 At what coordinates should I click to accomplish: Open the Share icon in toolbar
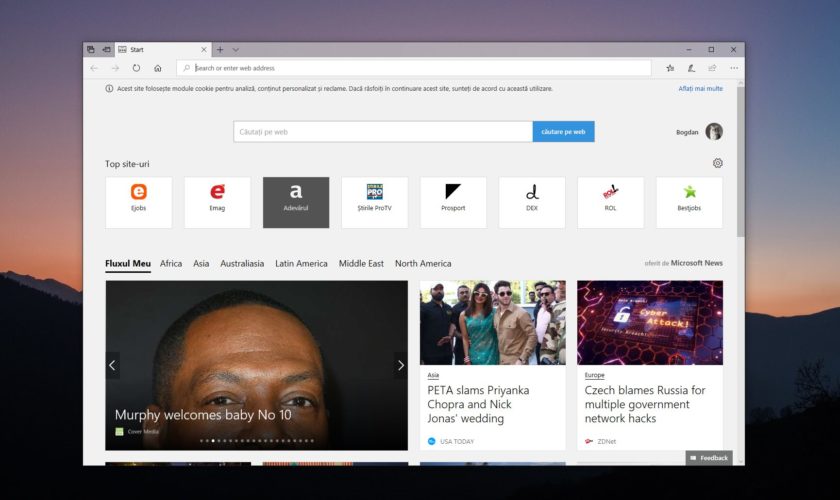coord(712,68)
